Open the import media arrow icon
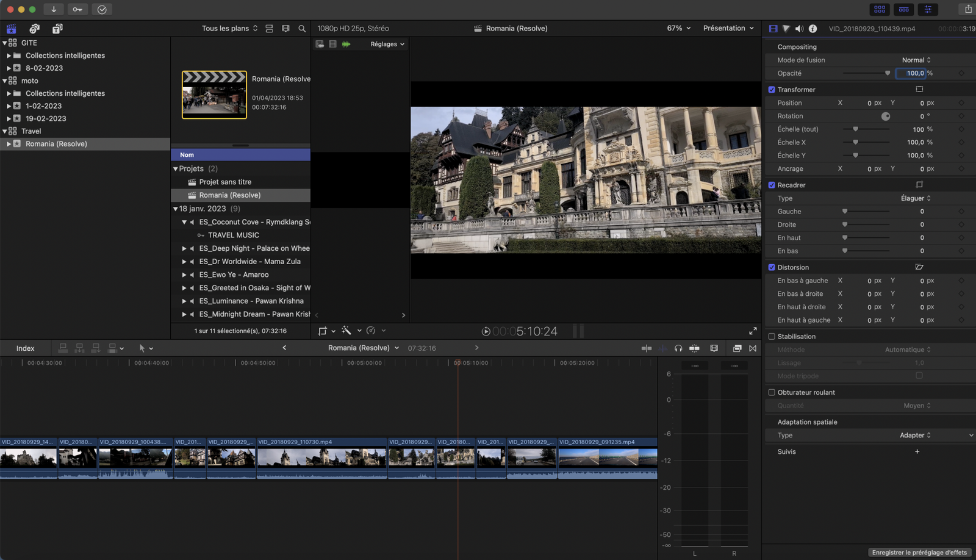 coord(54,9)
